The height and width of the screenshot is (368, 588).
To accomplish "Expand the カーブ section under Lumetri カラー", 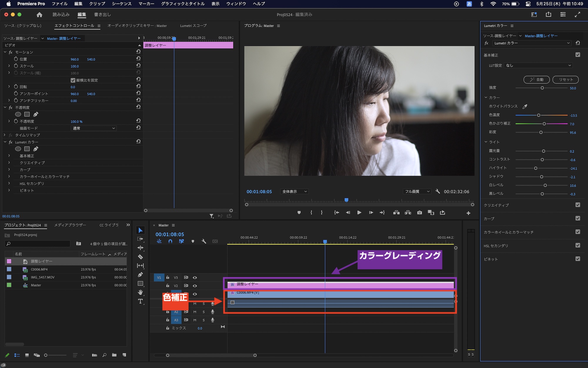I will point(9,170).
